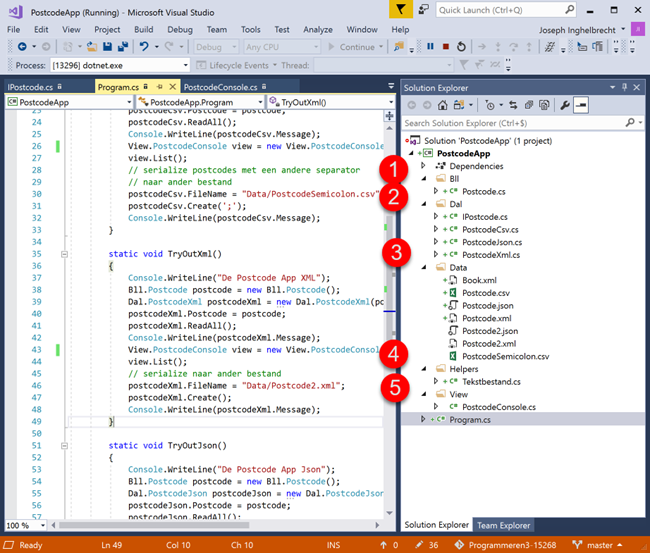Image resolution: width=650 pixels, height=553 pixels.
Task: Click the Save All icon
Action: [123, 47]
